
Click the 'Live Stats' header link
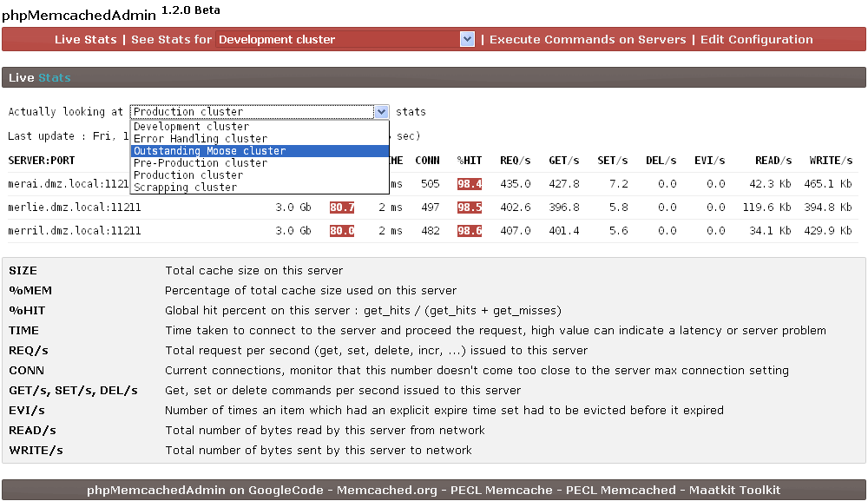coord(85,39)
